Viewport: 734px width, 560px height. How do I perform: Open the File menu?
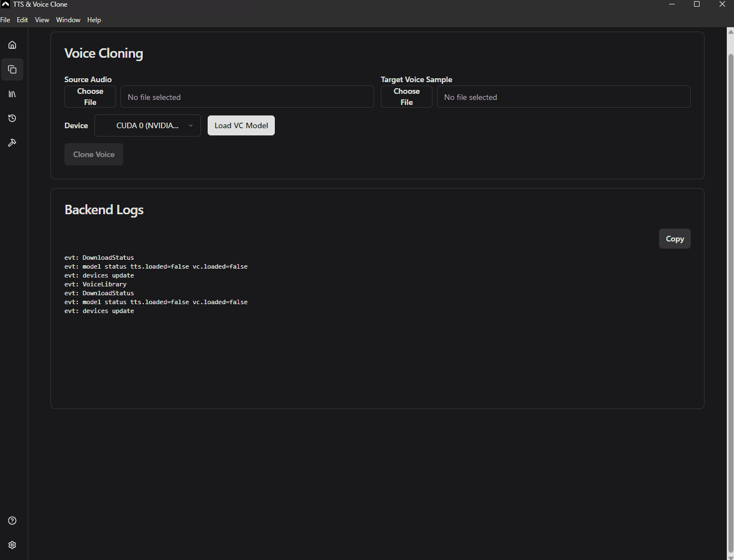6,19
